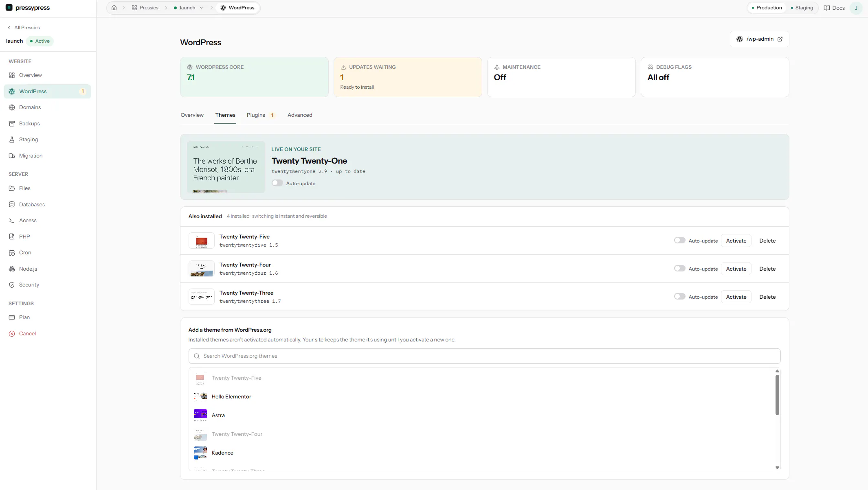Open Backups in the sidebar
Viewport: 868px width, 490px height.
[x=47, y=124]
